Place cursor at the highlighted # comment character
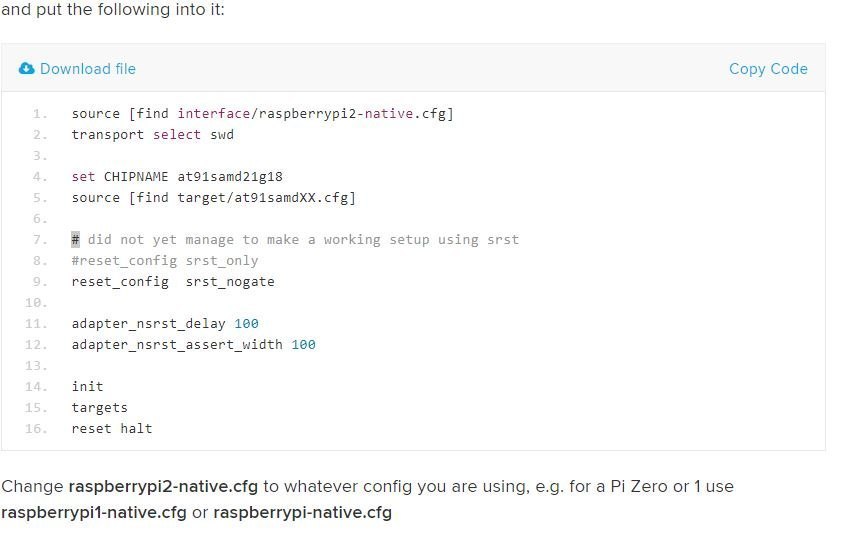Screen dimensions: 862x535 (75, 240)
